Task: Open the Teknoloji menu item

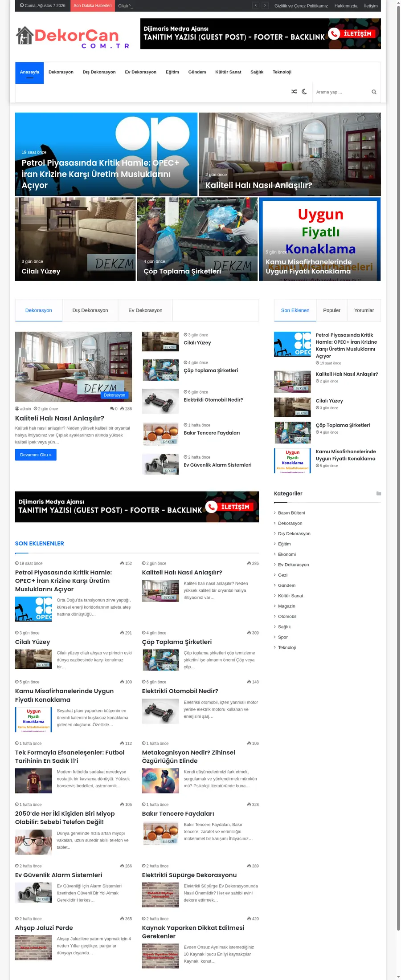Action: coord(282,72)
